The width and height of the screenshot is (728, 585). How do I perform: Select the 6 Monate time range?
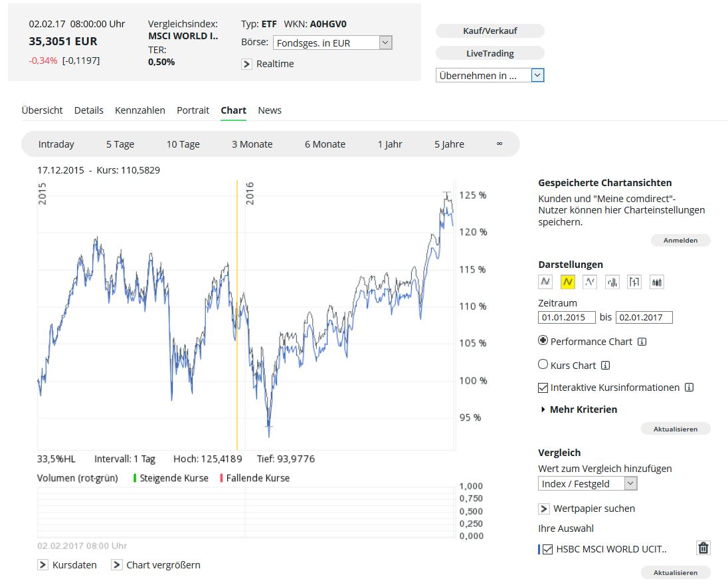click(x=325, y=144)
